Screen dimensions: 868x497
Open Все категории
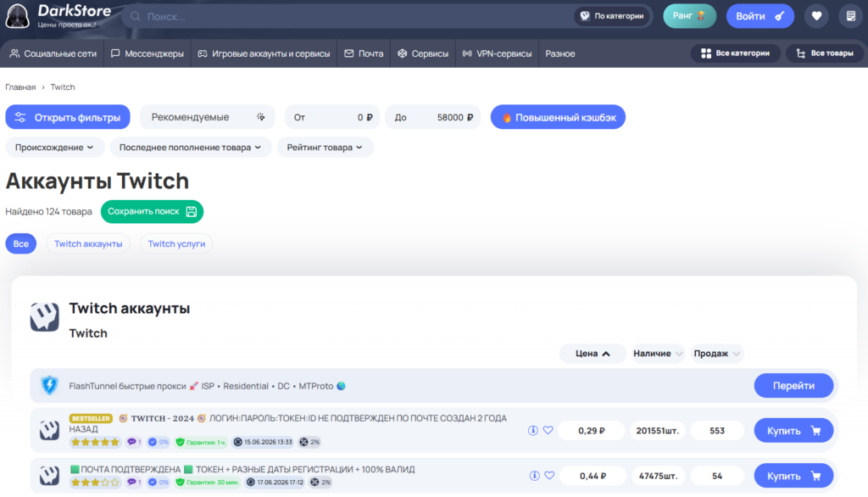click(x=735, y=53)
